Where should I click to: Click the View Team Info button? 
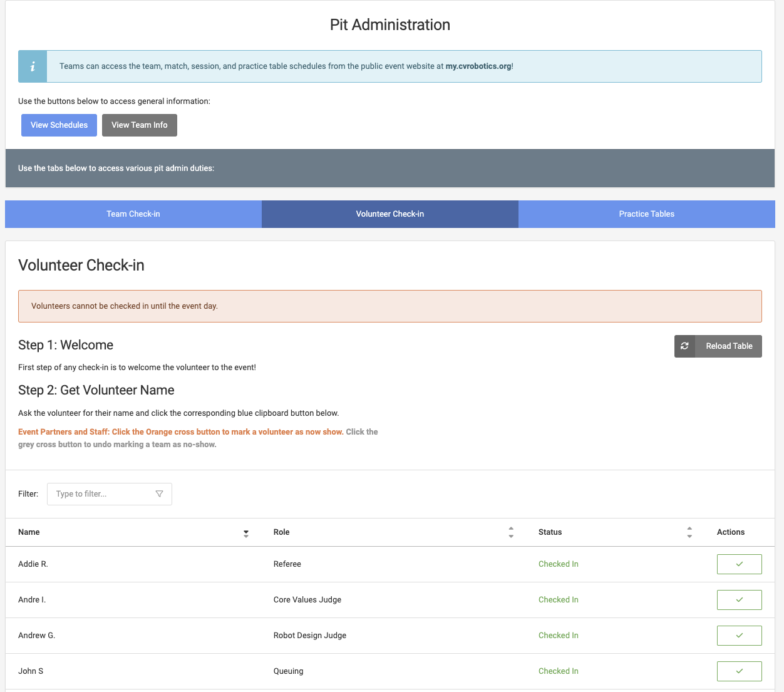pos(140,125)
